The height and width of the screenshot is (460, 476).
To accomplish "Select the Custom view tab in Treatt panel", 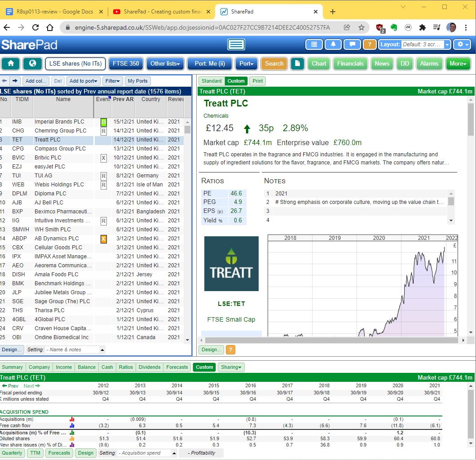I will (236, 81).
